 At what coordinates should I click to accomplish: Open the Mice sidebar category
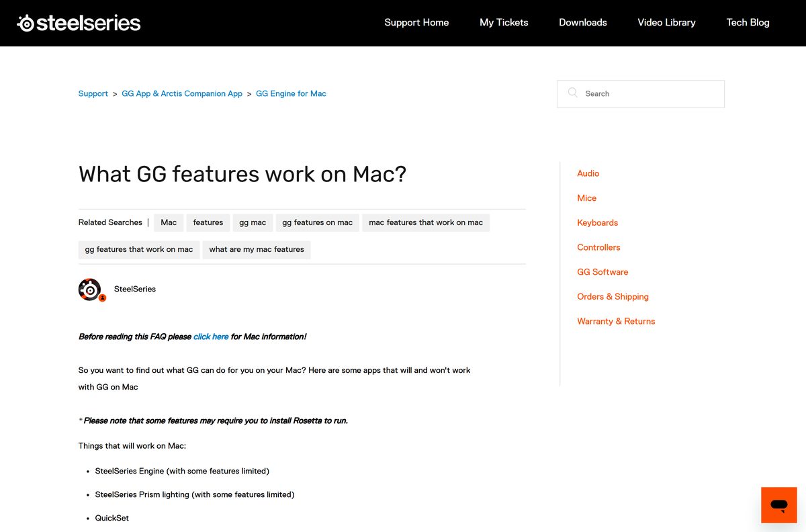pos(587,198)
